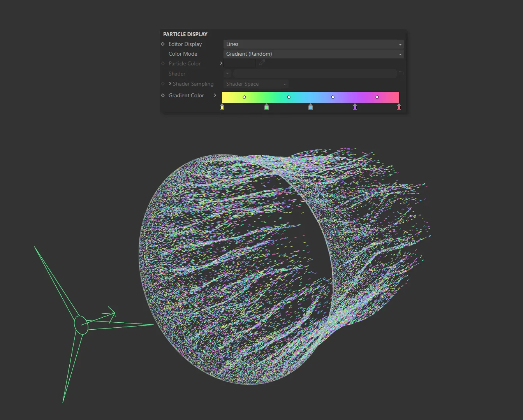Image resolution: width=523 pixels, height=420 pixels.
Task: Select the pink knot at the gradient end
Action: 399,107
